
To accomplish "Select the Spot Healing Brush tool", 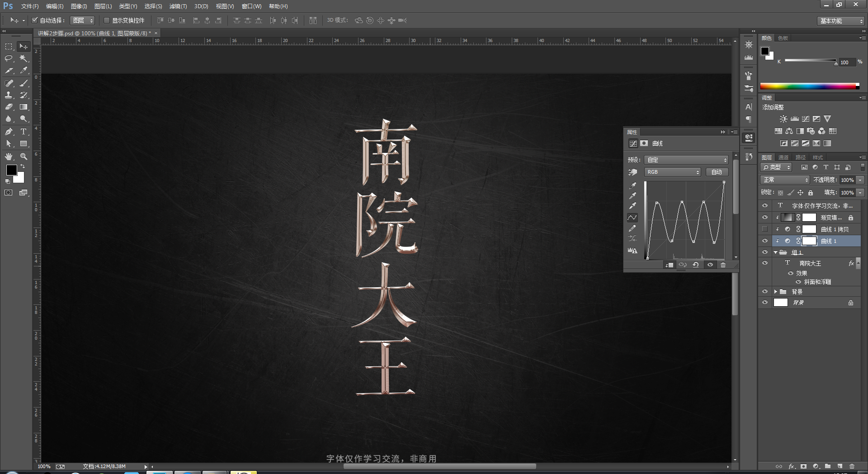I will (9, 83).
